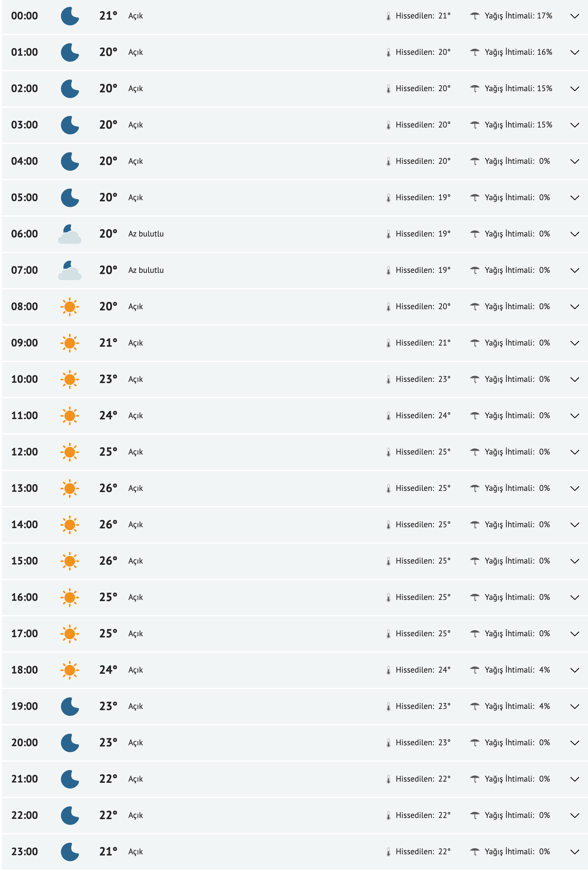Expand the 09:00 row arrow

[x=575, y=343]
